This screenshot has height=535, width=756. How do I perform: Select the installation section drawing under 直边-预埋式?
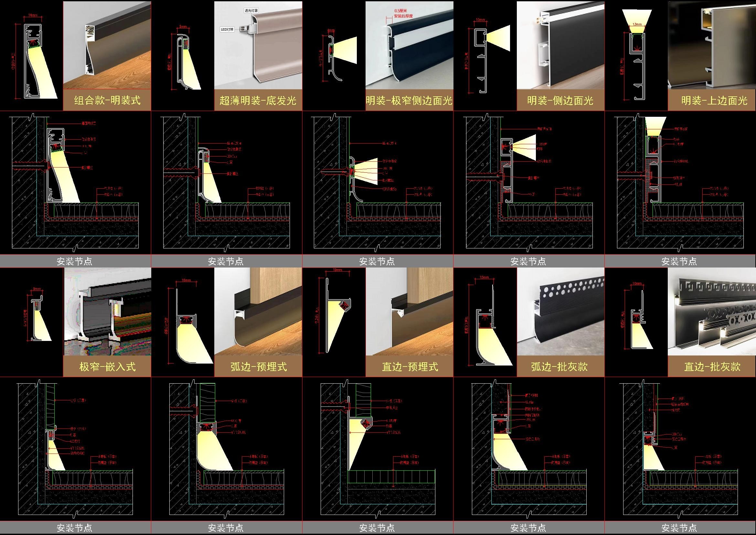378,449
